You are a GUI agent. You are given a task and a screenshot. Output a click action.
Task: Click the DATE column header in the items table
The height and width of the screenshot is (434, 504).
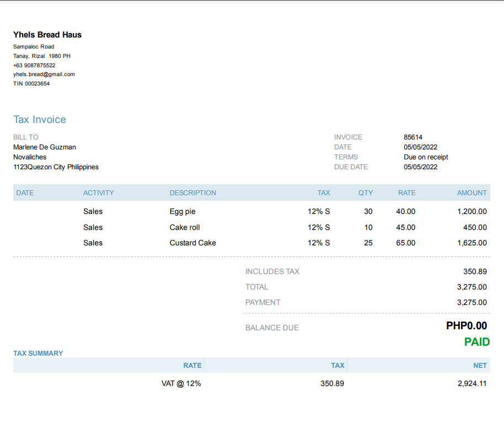(x=25, y=193)
